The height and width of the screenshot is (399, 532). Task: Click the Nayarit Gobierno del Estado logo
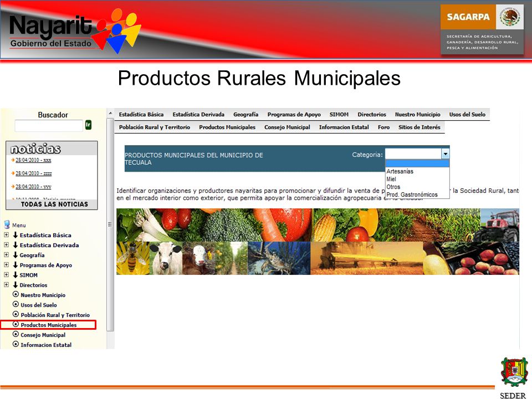75,31
